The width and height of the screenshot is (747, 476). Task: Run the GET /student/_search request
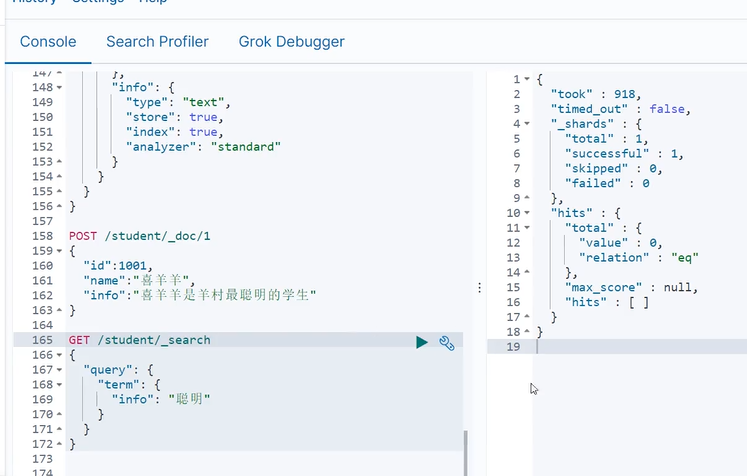click(422, 342)
